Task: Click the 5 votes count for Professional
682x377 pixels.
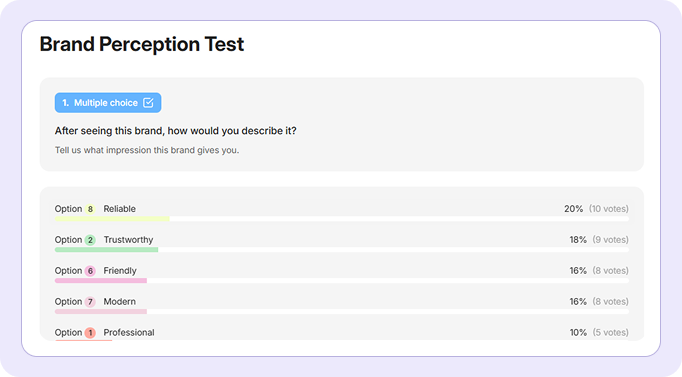Action: (x=610, y=332)
